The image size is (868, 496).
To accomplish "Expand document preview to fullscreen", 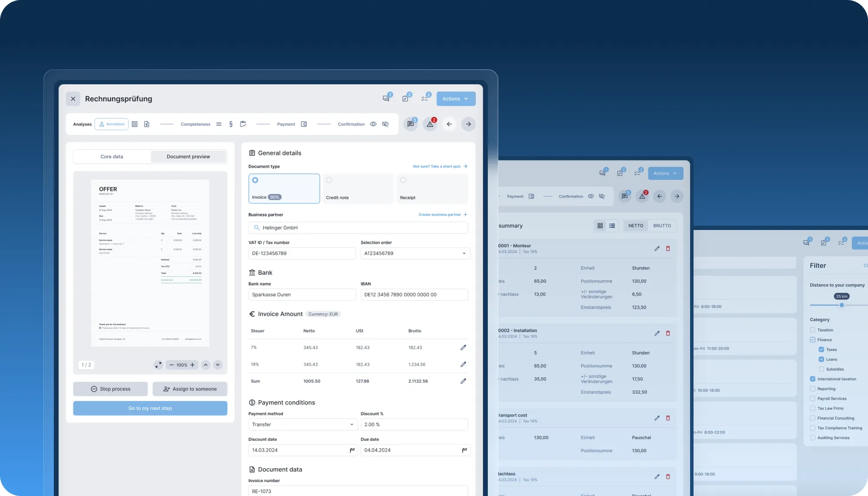I will (158, 365).
